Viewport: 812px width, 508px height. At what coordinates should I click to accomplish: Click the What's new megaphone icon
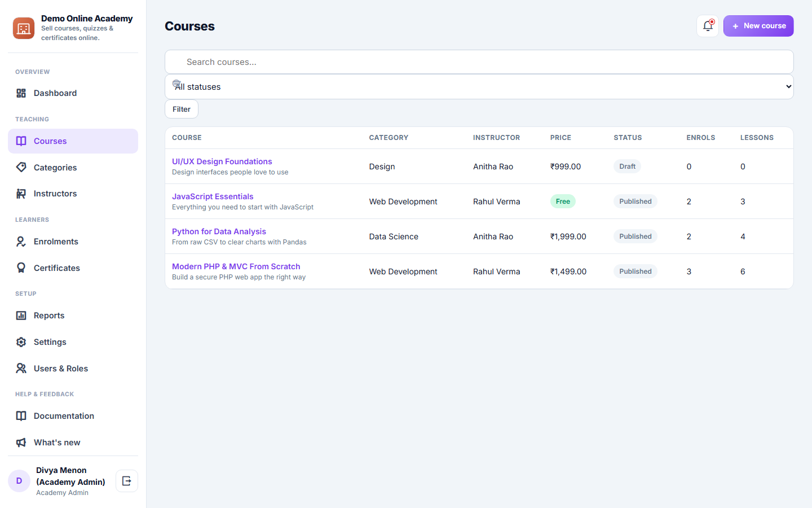(21, 443)
